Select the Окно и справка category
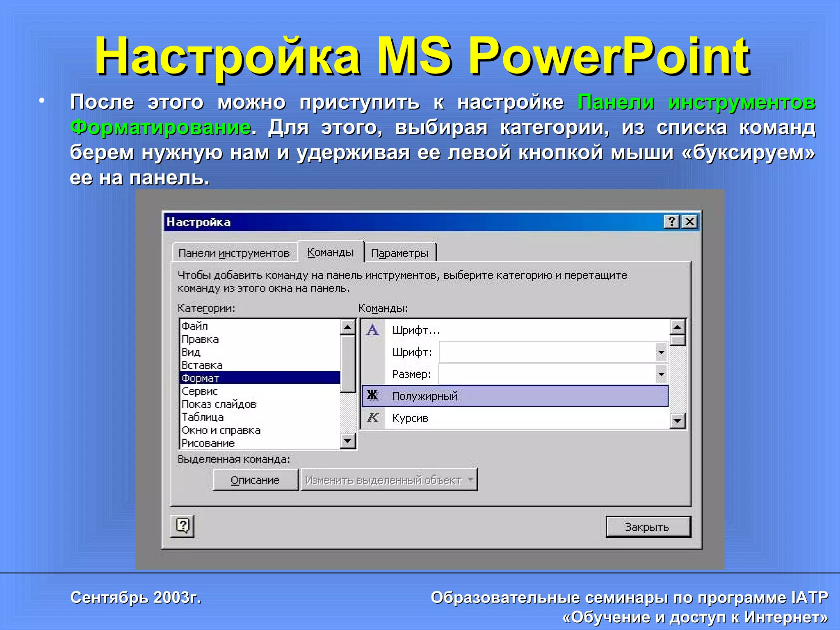The image size is (840, 630). click(x=260, y=430)
